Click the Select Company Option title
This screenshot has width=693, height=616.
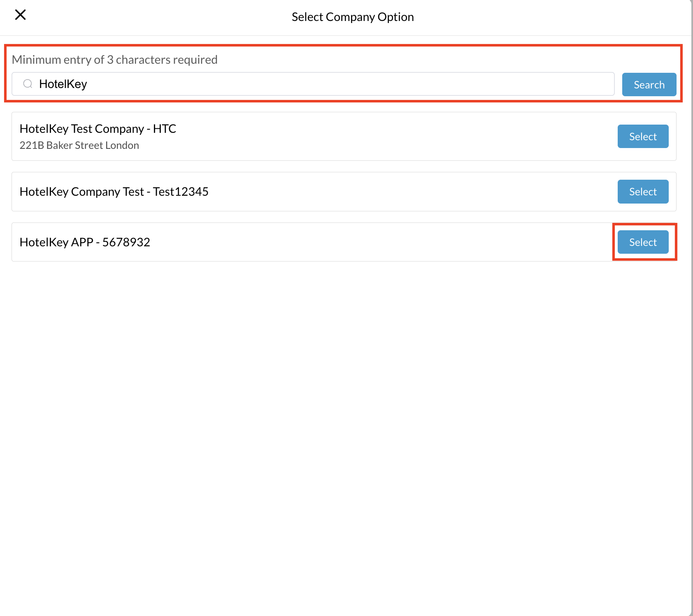pos(353,16)
